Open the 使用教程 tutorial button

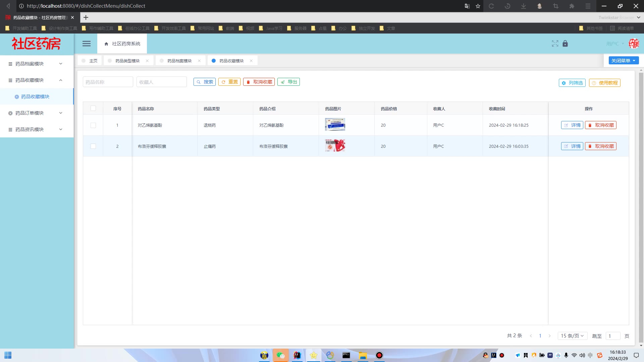(x=605, y=83)
